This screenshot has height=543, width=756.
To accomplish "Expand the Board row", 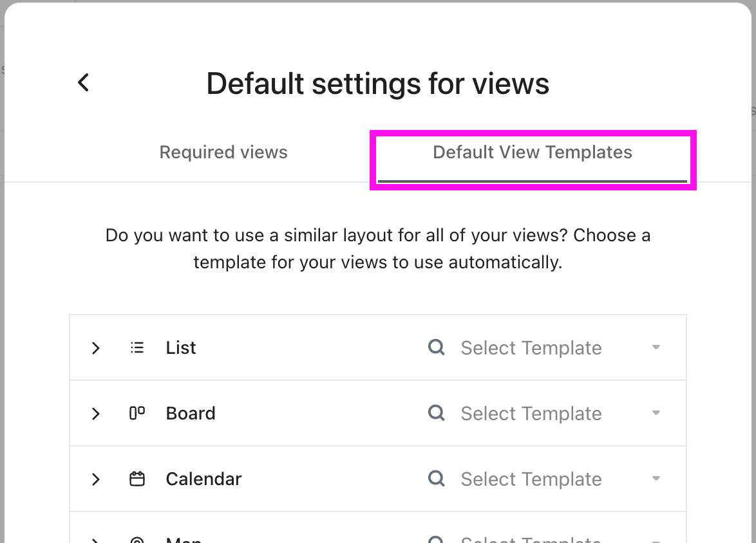I will point(95,413).
